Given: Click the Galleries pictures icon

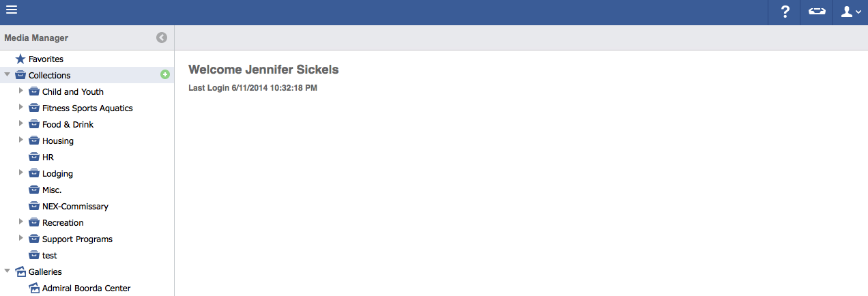Looking at the screenshot, I should pyautogui.click(x=20, y=272).
